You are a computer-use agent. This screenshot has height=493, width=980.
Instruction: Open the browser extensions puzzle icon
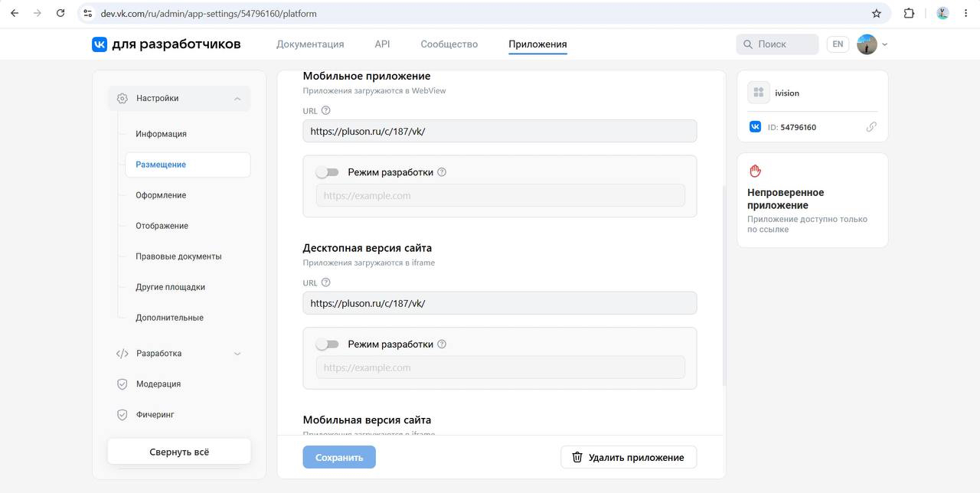909,13
